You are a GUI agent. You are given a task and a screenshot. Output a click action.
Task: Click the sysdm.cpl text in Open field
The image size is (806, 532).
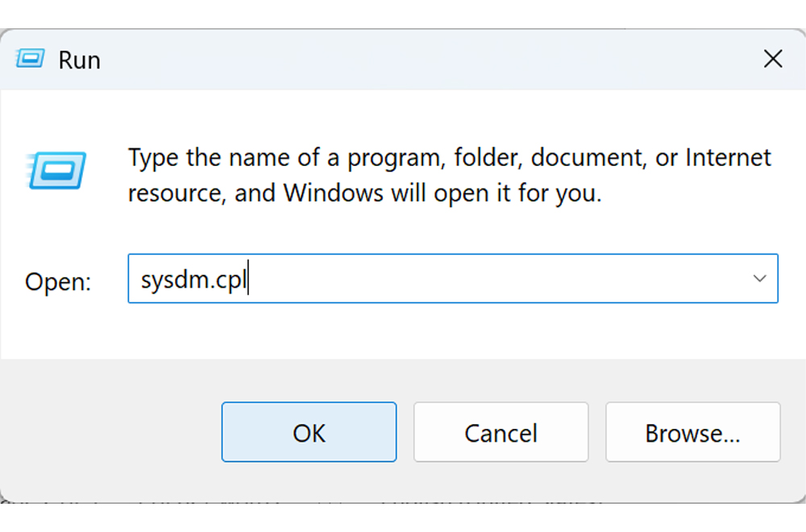(193, 280)
